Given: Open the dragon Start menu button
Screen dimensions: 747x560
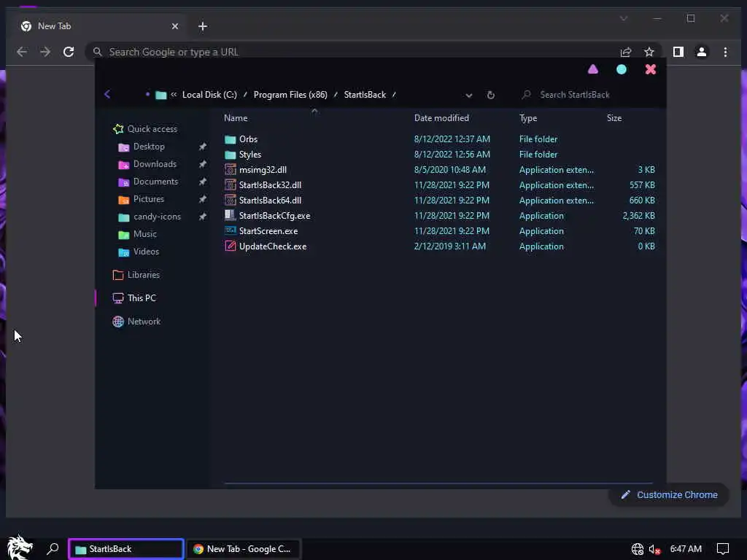Looking at the screenshot, I should coord(20,548).
